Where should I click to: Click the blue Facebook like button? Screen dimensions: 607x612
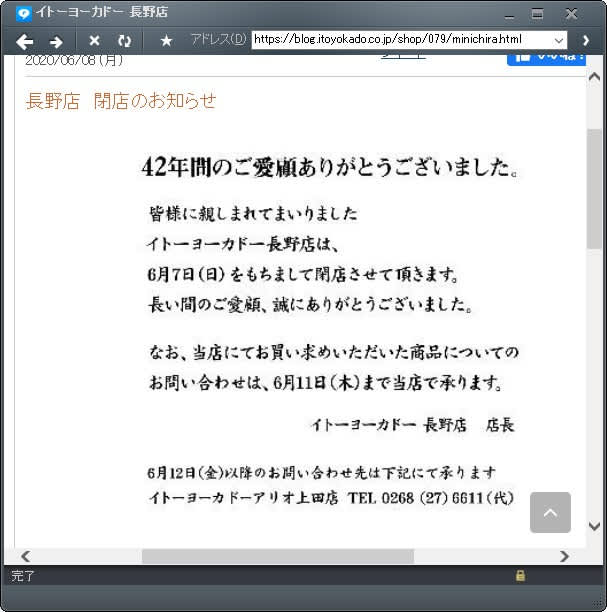point(546,60)
